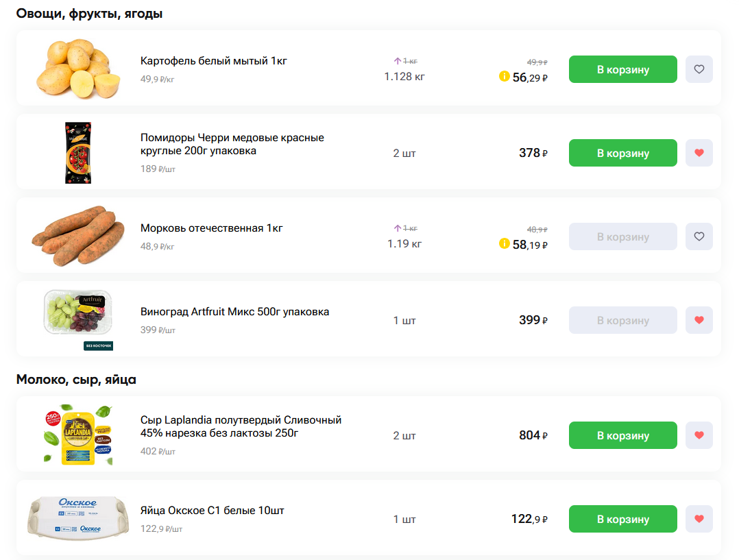739x560 pixels.
Task: Add Okskoe eggs to cart
Action: click(x=622, y=519)
